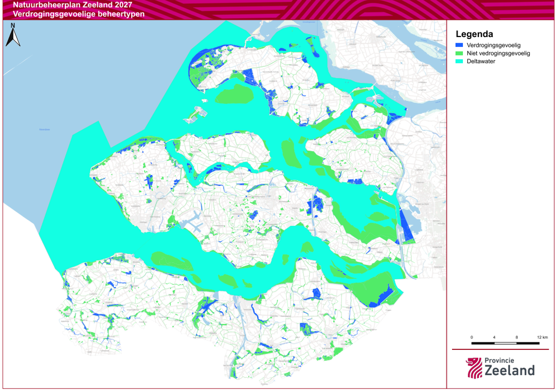
Task: Click the subtitle 'Verdrogingsgevoelige beheertypen'
Action: tap(79, 14)
